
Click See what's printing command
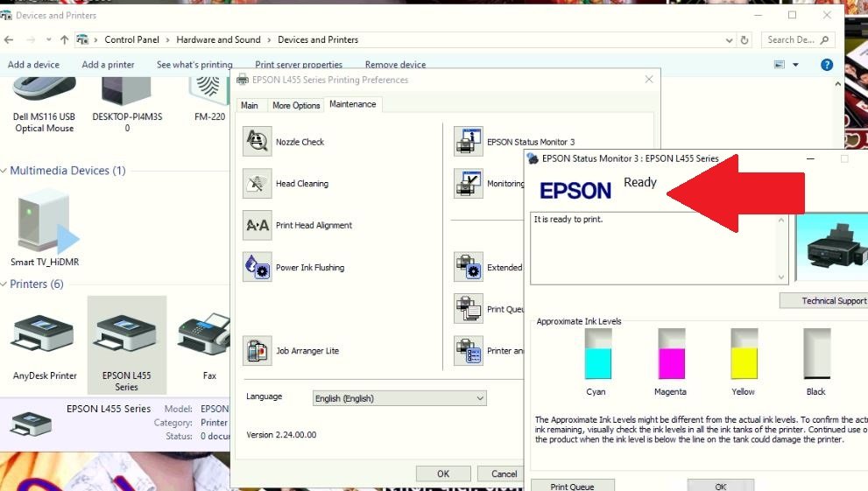pos(194,65)
